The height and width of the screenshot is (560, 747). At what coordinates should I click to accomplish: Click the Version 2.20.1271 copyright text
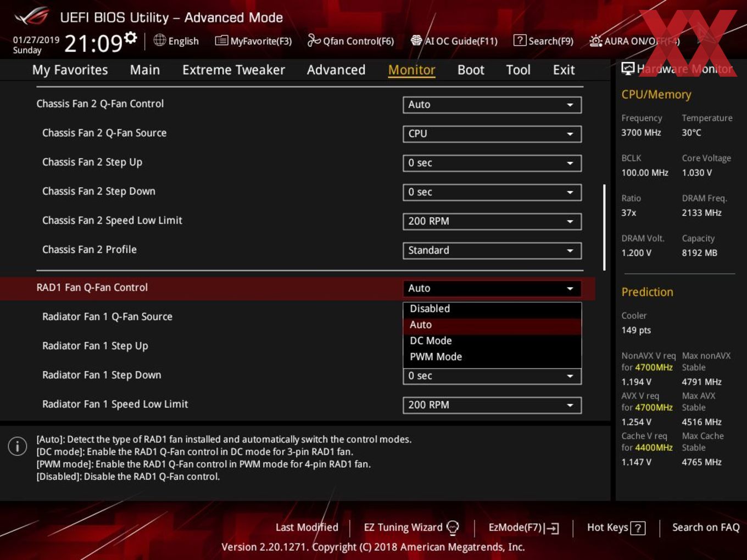(373, 547)
